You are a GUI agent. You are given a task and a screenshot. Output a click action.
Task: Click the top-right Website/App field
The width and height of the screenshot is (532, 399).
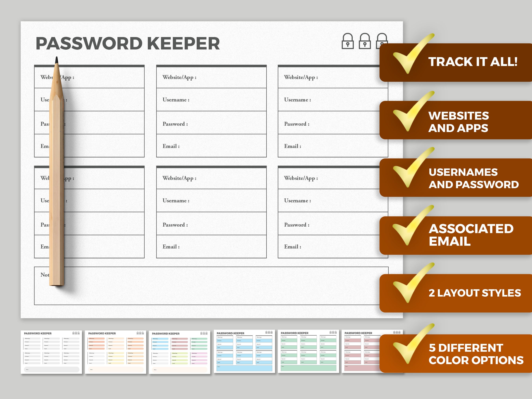point(332,77)
